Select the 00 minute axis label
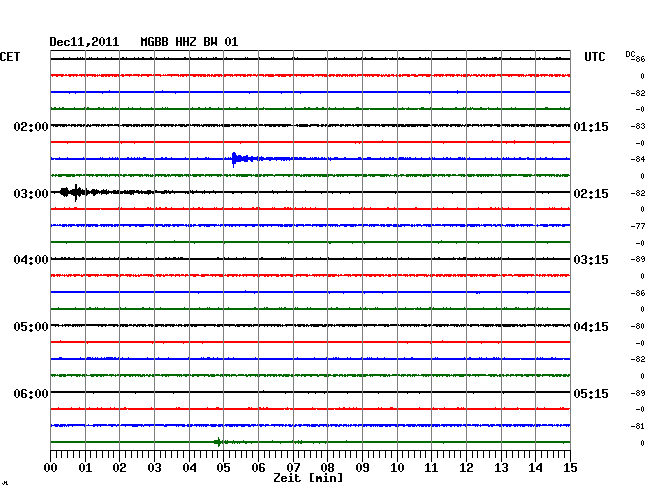The height and width of the screenshot is (494, 650). (51, 467)
